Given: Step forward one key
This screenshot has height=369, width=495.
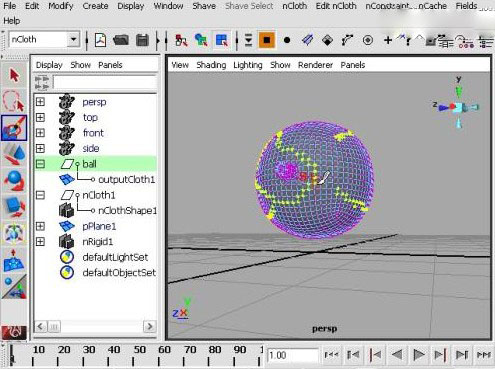Looking at the screenshot, I should (440, 355).
